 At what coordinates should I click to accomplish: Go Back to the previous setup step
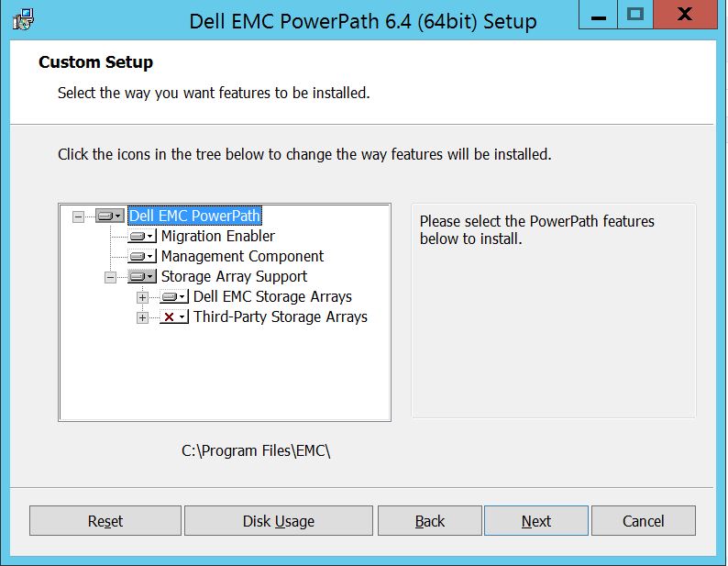tap(429, 521)
